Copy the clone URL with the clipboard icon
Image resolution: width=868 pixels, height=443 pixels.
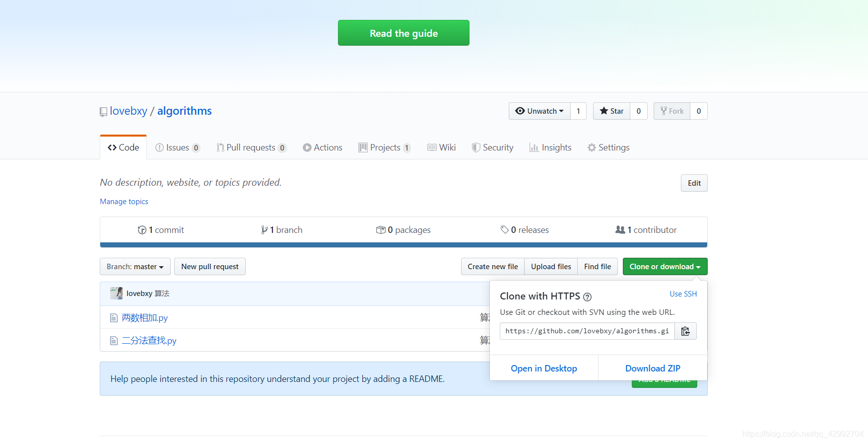coord(685,331)
